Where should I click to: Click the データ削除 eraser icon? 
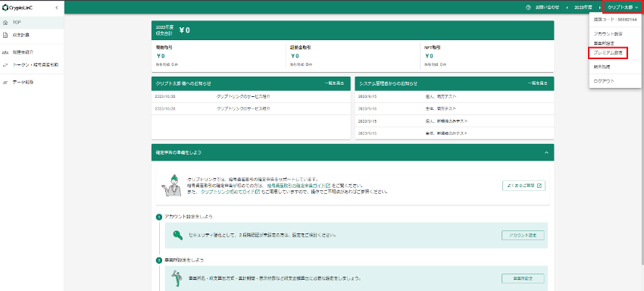(5, 82)
